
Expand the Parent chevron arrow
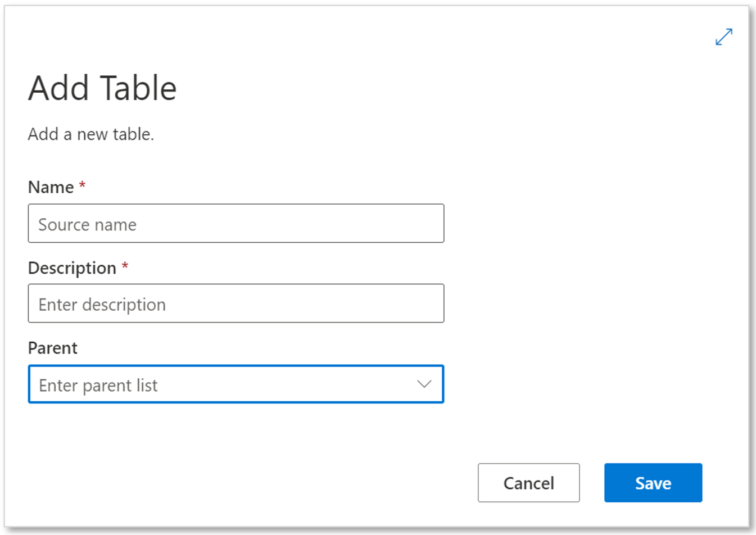click(x=424, y=384)
